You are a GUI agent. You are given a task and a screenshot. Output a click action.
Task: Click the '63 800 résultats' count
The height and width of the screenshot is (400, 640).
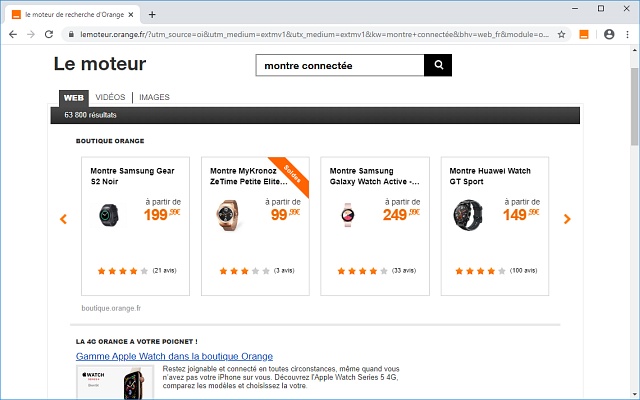click(90, 115)
